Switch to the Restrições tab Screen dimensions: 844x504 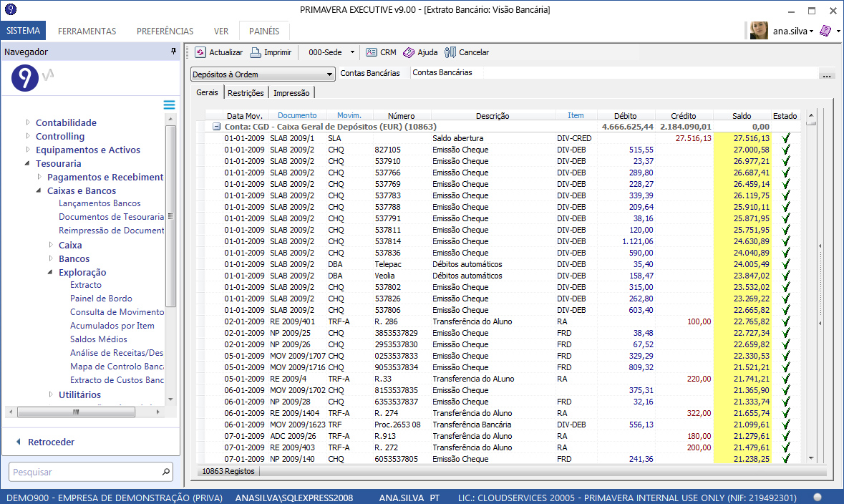coord(246,93)
